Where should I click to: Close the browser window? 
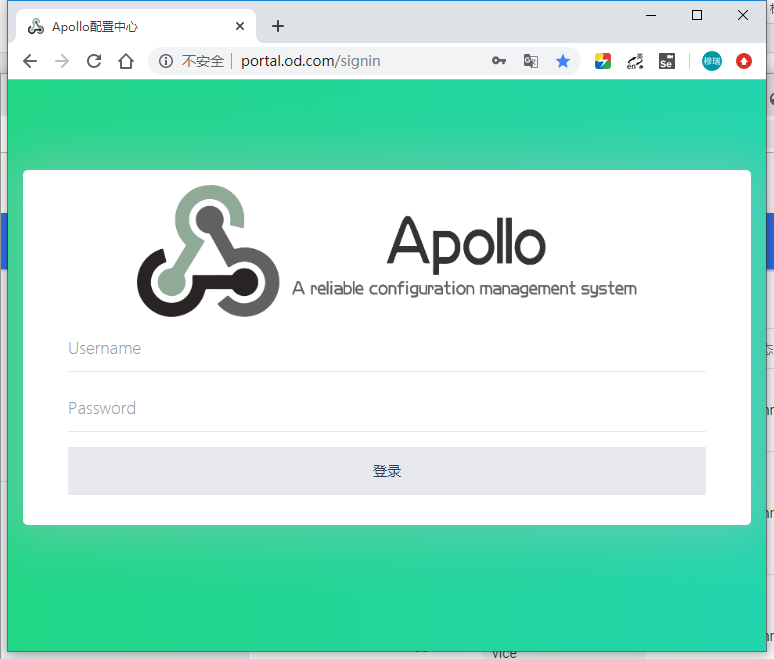(x=743, y=15)
